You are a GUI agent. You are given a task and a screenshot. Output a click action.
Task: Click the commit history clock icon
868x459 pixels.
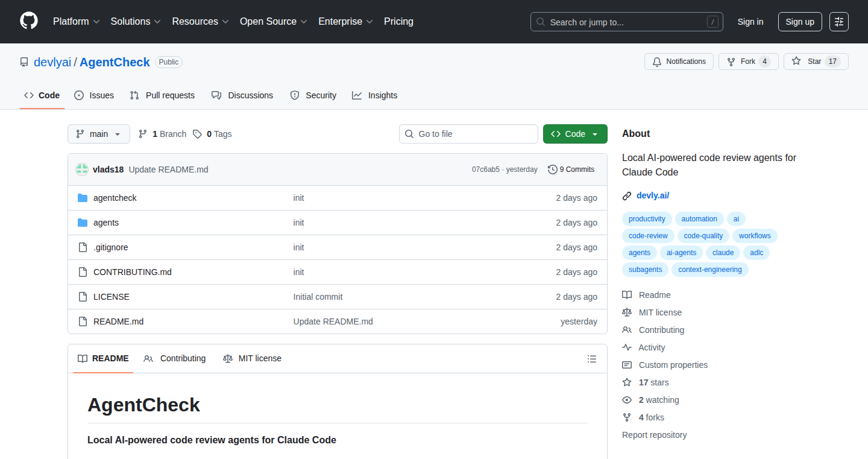click(552, 169)
